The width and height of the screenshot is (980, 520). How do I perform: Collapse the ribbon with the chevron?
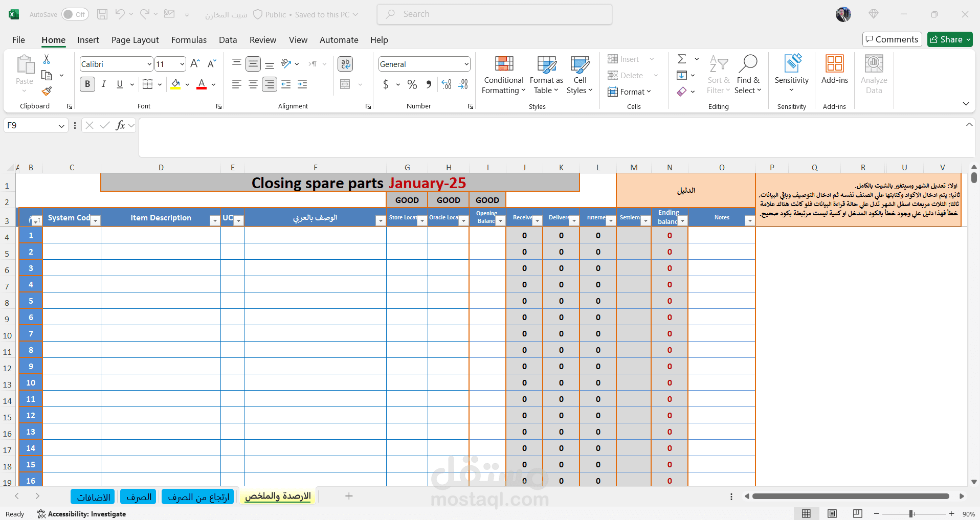(x=966, y=104)
